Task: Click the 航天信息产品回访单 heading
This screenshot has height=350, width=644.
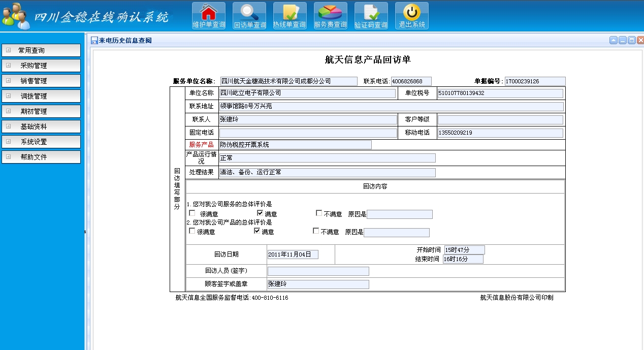Action: pos(368,60)
